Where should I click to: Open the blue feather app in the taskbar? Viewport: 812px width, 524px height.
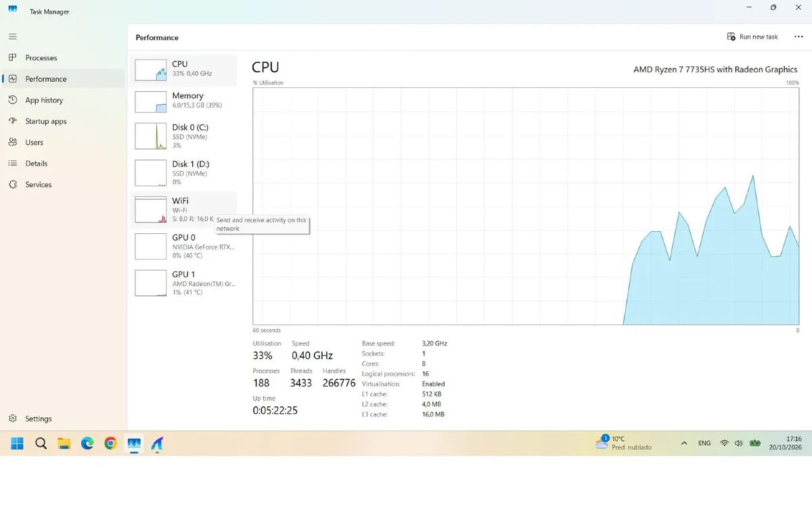[x=157, y=444]
